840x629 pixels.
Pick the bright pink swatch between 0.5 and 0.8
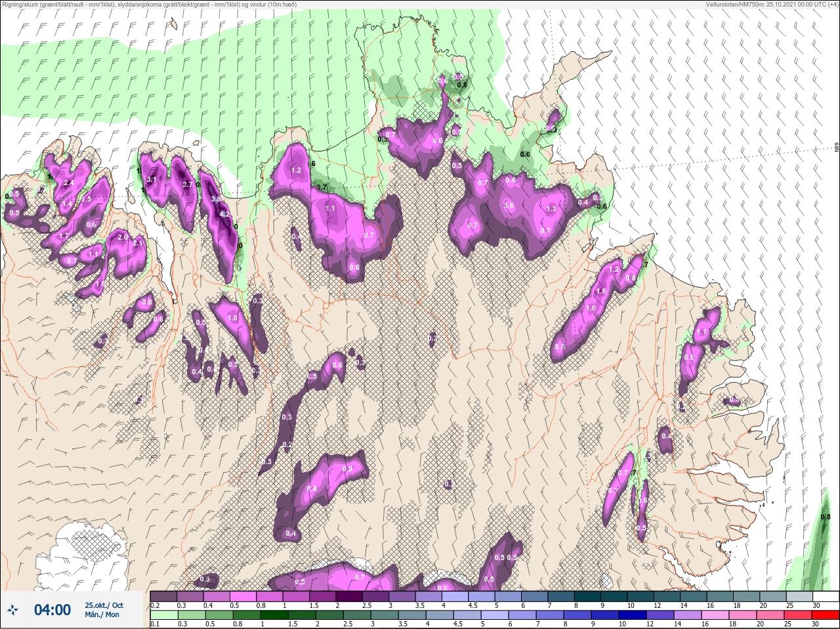(243, 596)
